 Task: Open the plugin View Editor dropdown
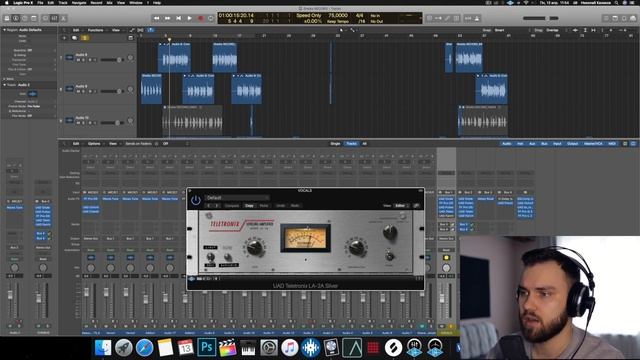click(x=402, y=206)
